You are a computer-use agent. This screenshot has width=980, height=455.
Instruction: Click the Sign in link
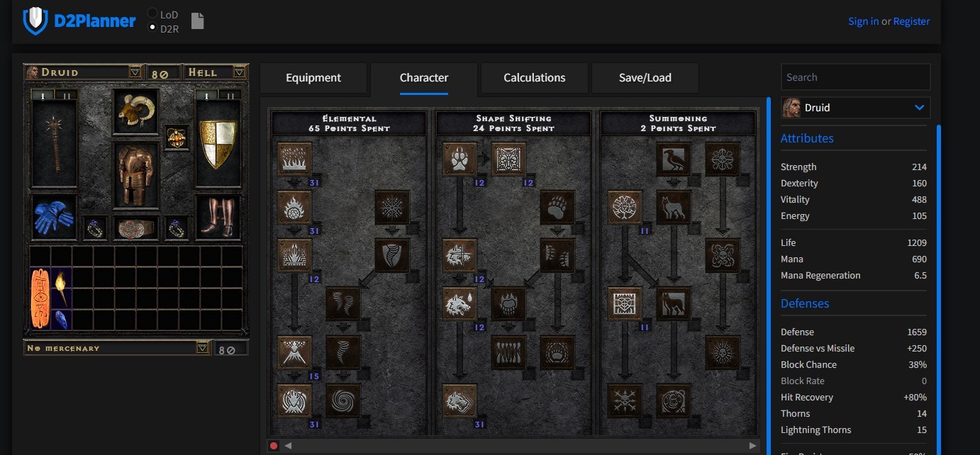pos(863,21)
